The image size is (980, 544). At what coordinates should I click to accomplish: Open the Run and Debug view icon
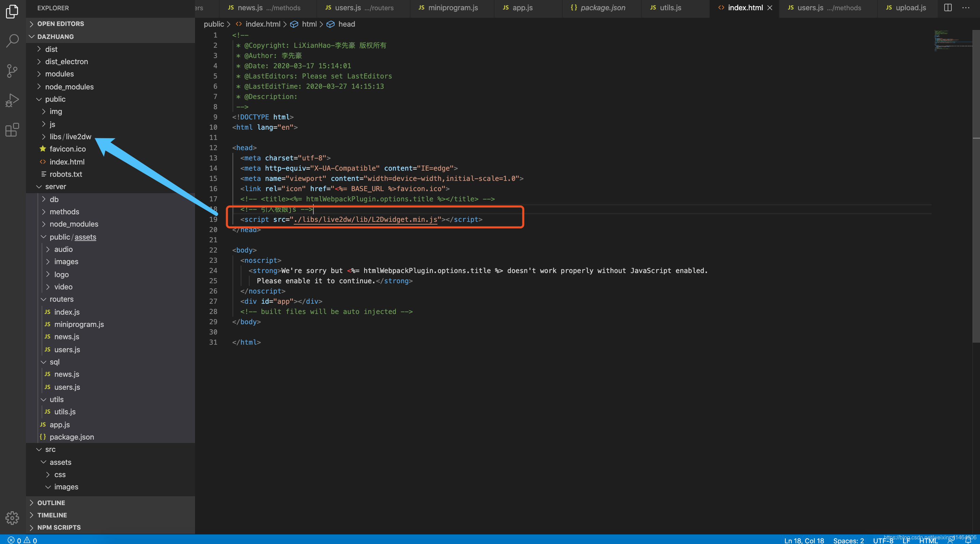(12, 100)
